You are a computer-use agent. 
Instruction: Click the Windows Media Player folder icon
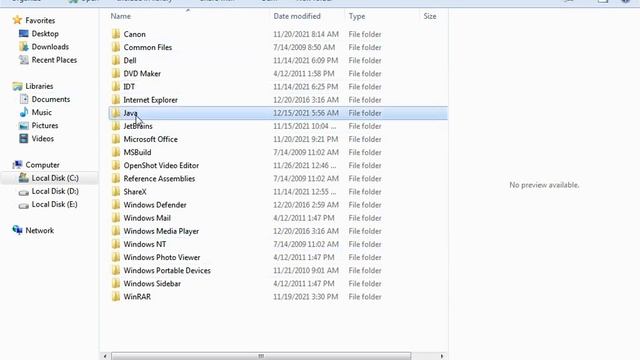pyautogui.click(x=116, y=231)
